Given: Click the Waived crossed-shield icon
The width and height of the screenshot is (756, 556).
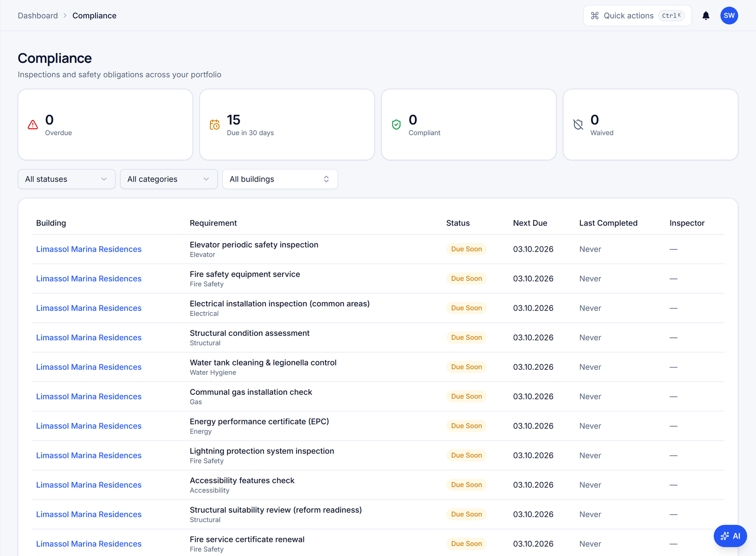Looking at the screenshot, I should tap(578, 125).
